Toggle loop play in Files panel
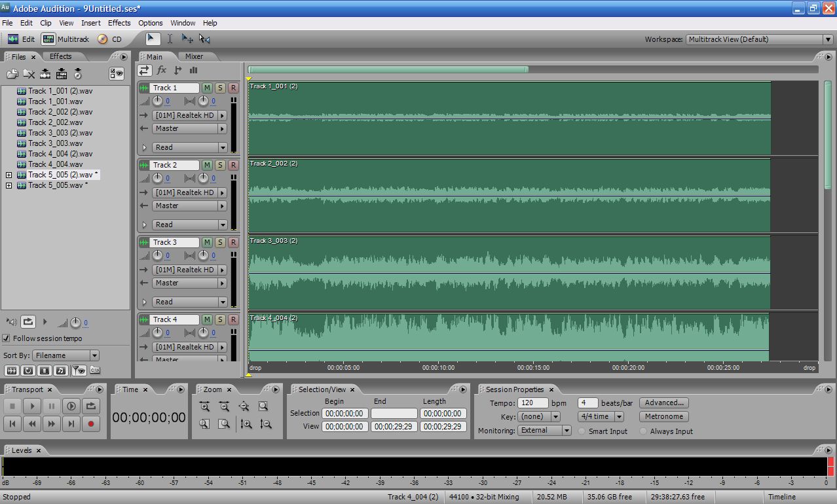Image resolution: width=837 pixels, height=504 pixels. [x=28, y=321]
